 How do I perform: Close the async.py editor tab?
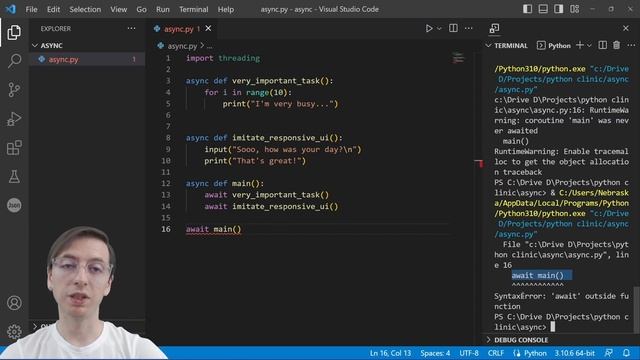(208, 28)
